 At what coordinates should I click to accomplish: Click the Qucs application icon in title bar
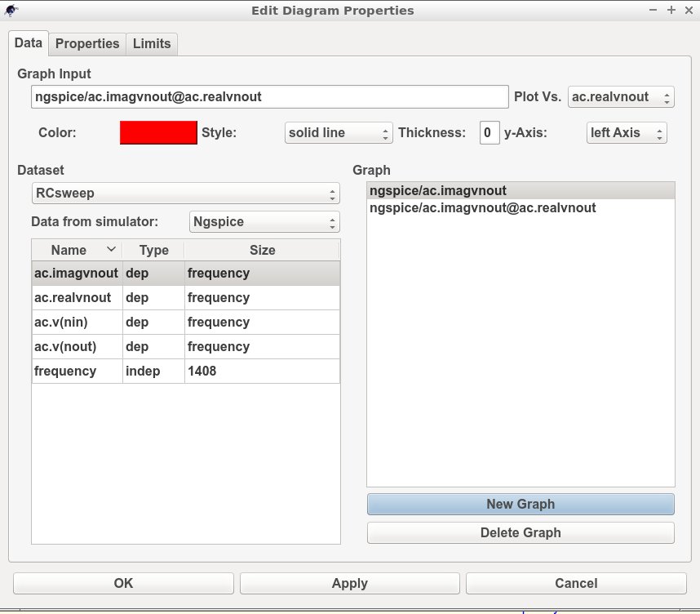tap(11, 10)
